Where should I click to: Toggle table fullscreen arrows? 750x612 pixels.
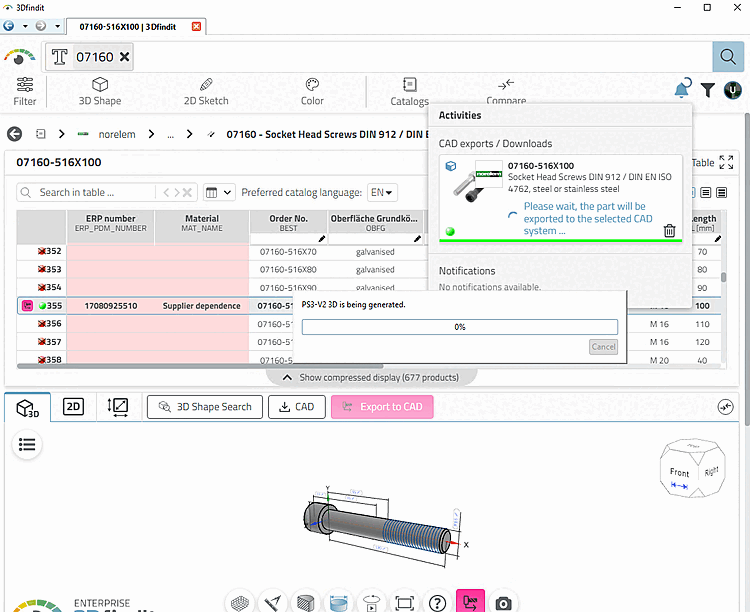pyautogui.click(x=726, y=162)
